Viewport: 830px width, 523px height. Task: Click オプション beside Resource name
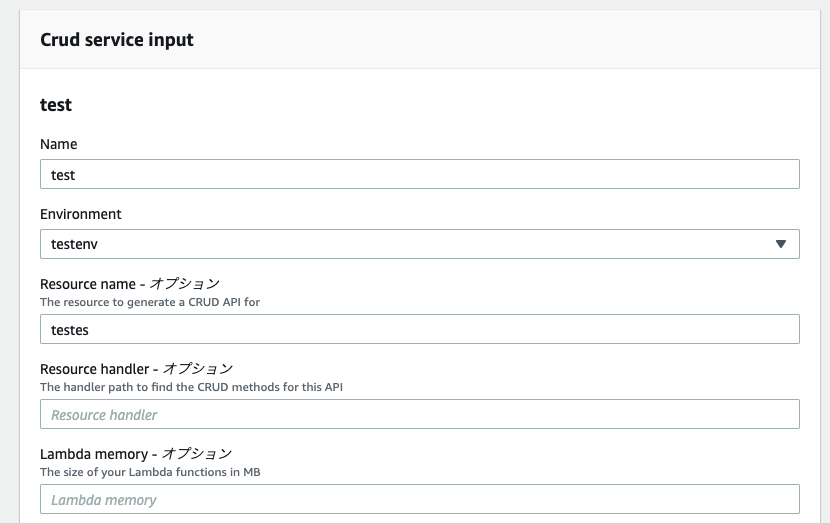(x=184, y=284)
